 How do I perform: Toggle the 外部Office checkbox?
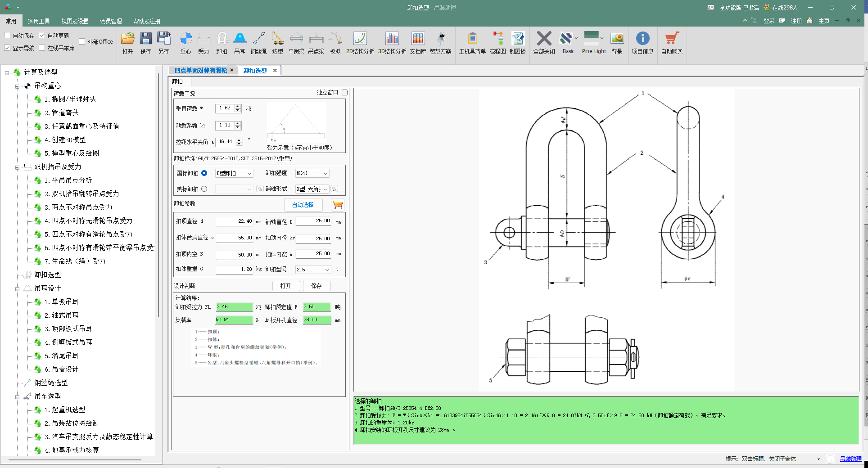click(x=82, y=41)
